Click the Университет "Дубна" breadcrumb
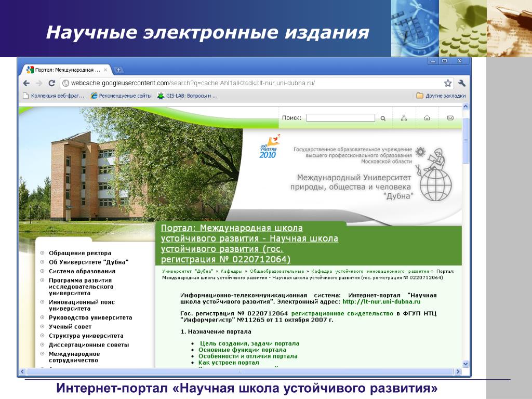 point(188,271)
